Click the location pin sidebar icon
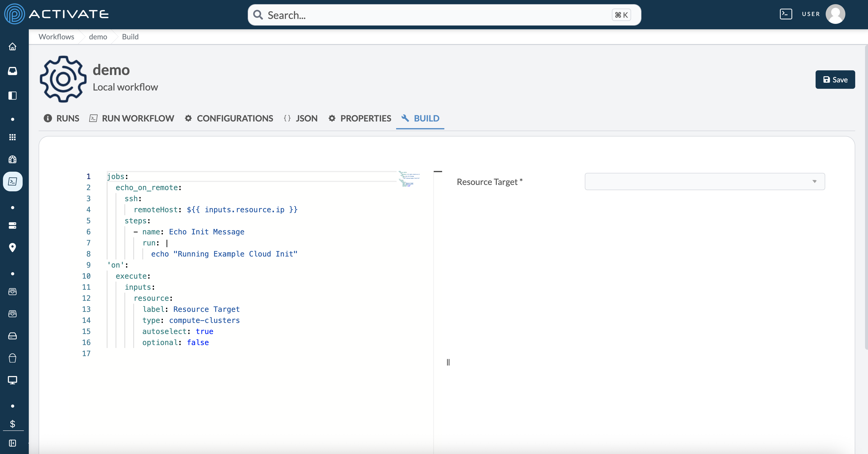The image size is (868, 454). (x=13, y=248)
